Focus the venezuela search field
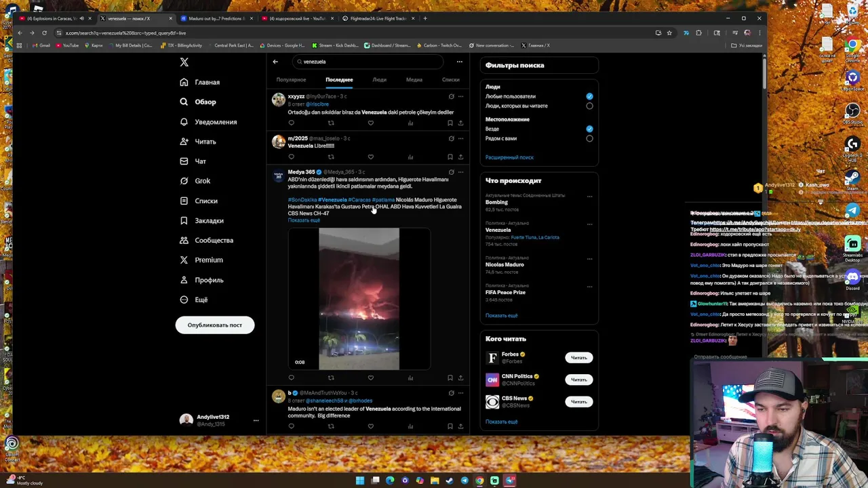868x488 pixels. (x=368, y=62)
